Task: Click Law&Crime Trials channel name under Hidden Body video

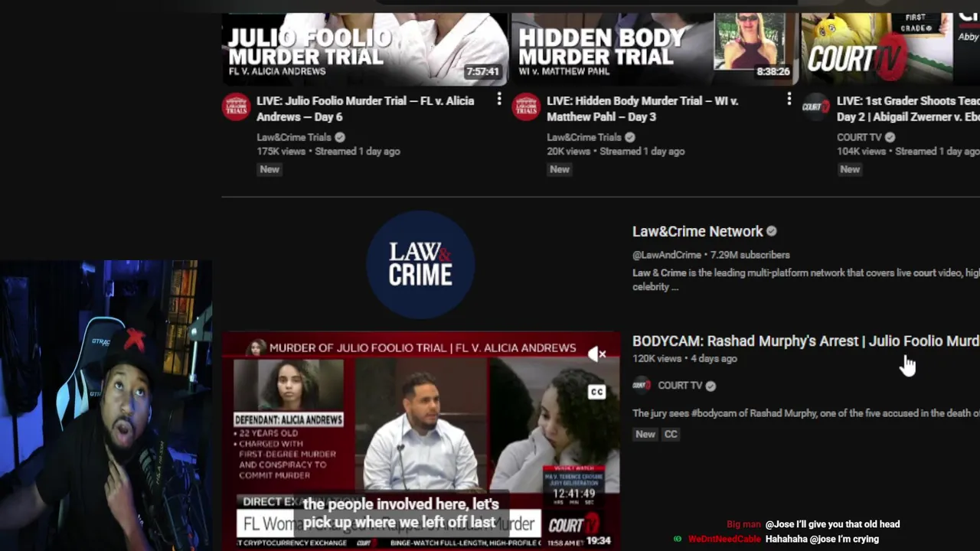Action: 584,137
